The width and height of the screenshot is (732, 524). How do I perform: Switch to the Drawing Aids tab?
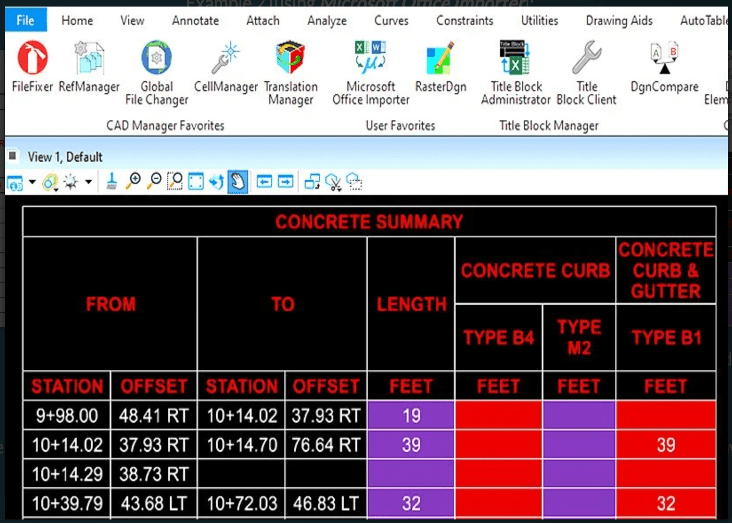point(619,20)
